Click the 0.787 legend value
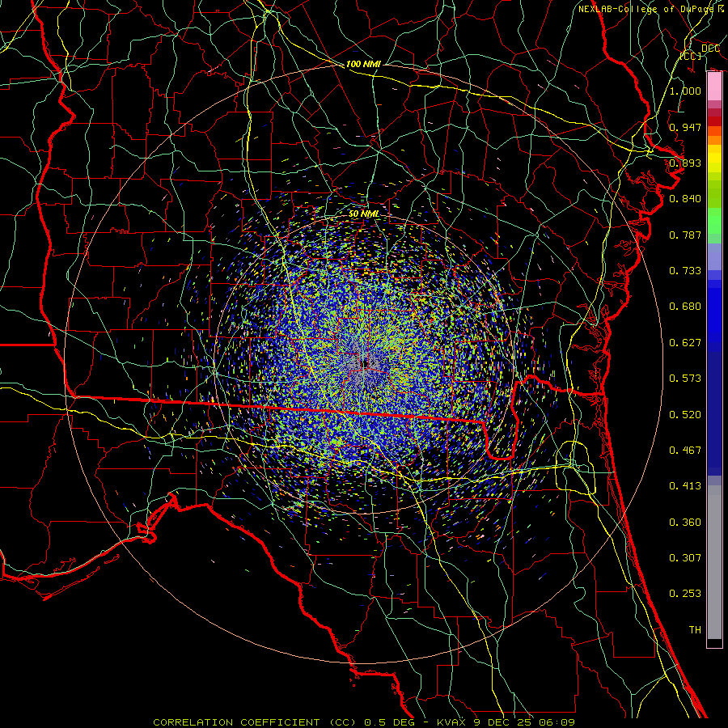Screen dimensions: 728x728 685,235
